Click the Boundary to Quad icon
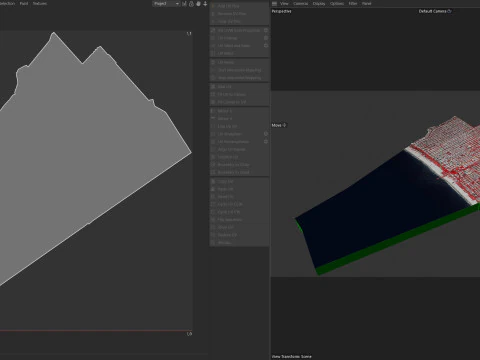This screenshot has width=480, height=360. pyautogui.click(x=213, y=172)
